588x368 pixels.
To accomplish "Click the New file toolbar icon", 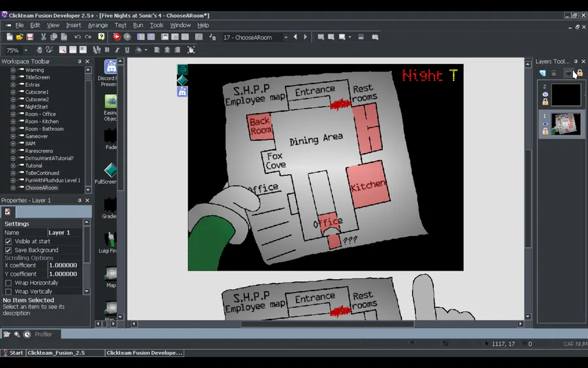I will [9, 37].
